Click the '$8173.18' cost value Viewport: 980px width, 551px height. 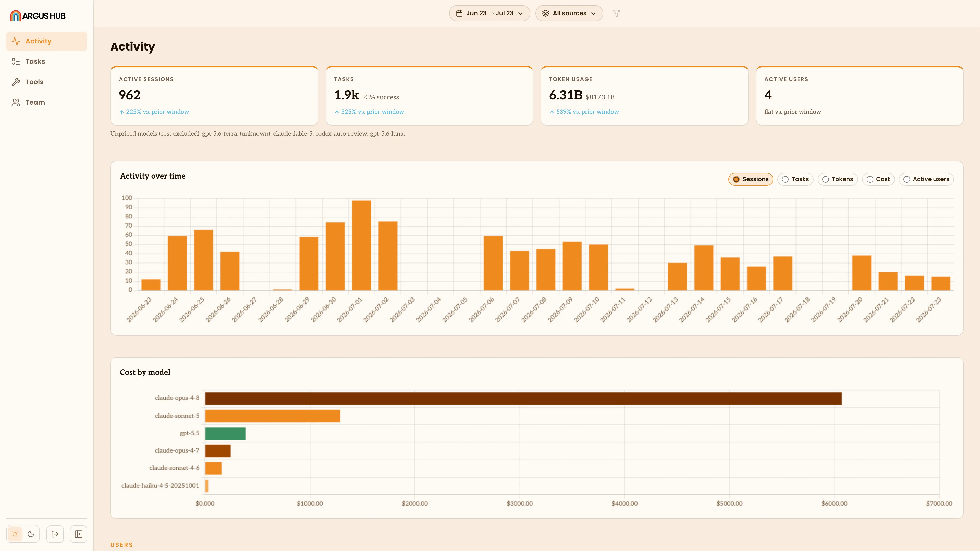[600, 97]
